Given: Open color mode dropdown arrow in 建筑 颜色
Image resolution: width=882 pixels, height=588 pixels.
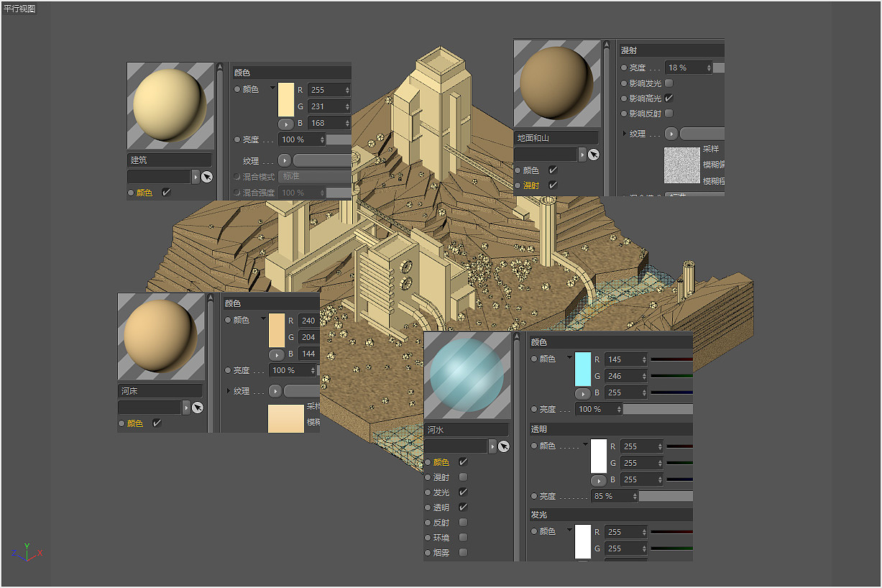Looking at the screenshot, I should tap(273, 88).
